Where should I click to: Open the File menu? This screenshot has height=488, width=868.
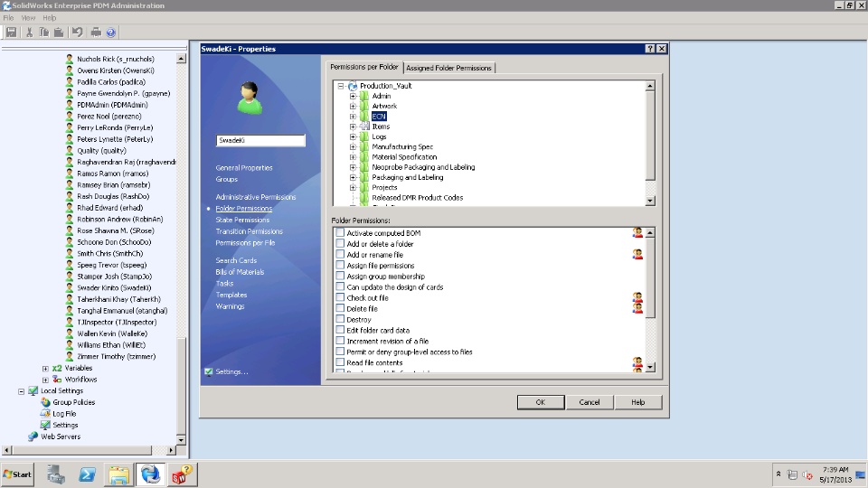tap(8, 18)
